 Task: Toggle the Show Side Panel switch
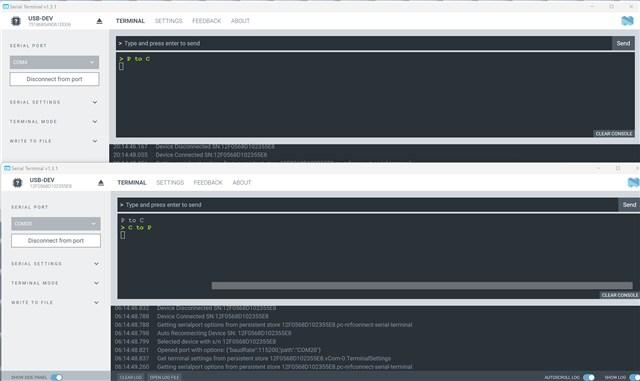point(56,377)
